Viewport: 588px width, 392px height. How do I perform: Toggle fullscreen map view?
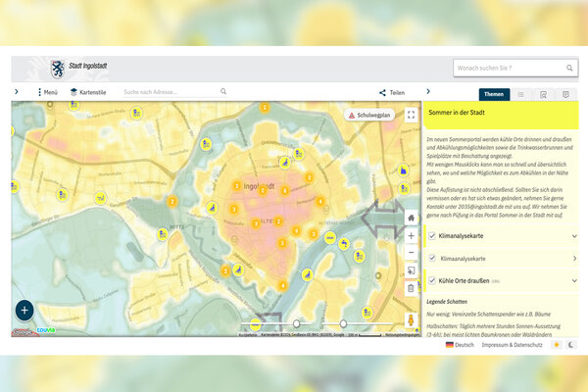coord(411,115)
